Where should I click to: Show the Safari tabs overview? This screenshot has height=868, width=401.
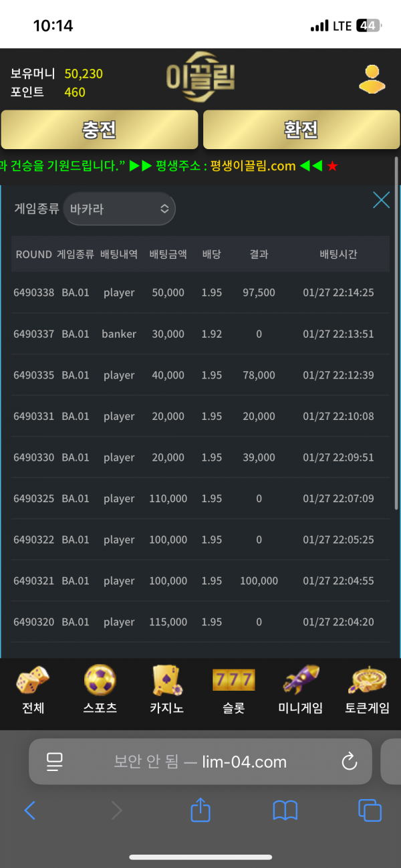click(x=370, y=810)
